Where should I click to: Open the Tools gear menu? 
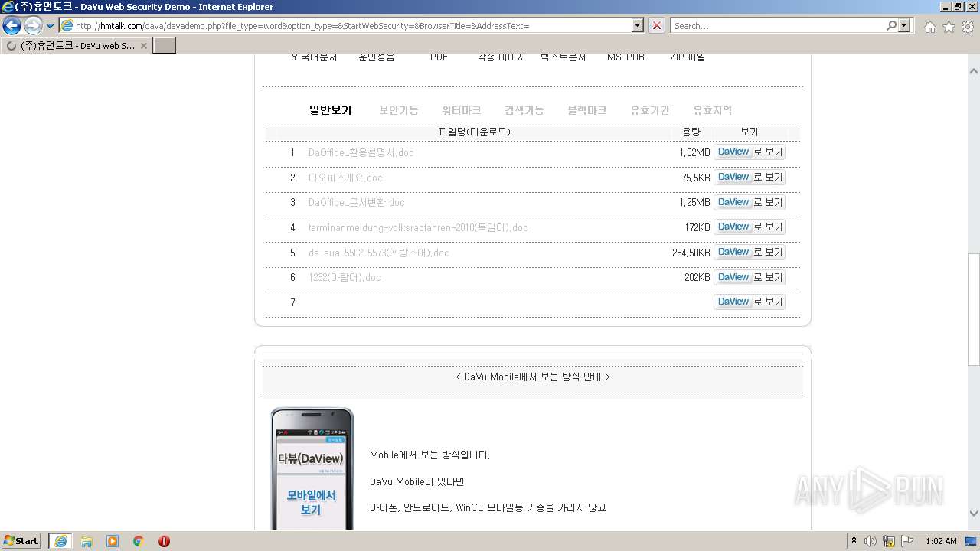(x=968, y=27)
